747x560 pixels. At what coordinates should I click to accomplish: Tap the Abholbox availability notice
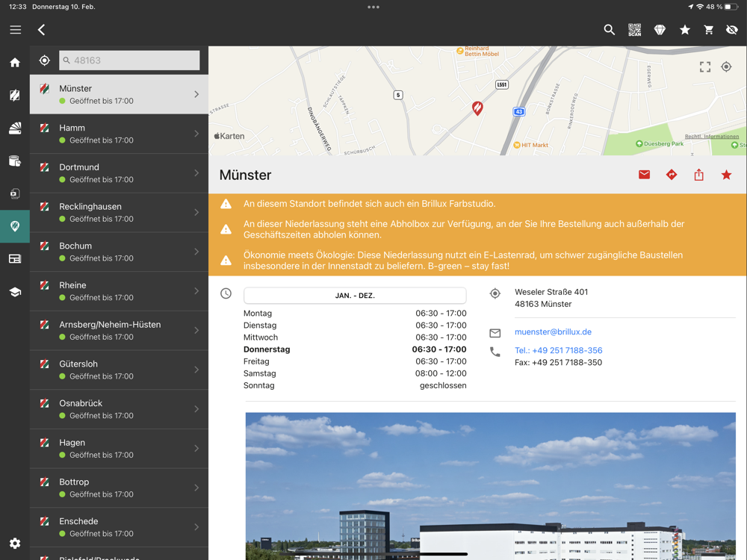tap(464, 229)
